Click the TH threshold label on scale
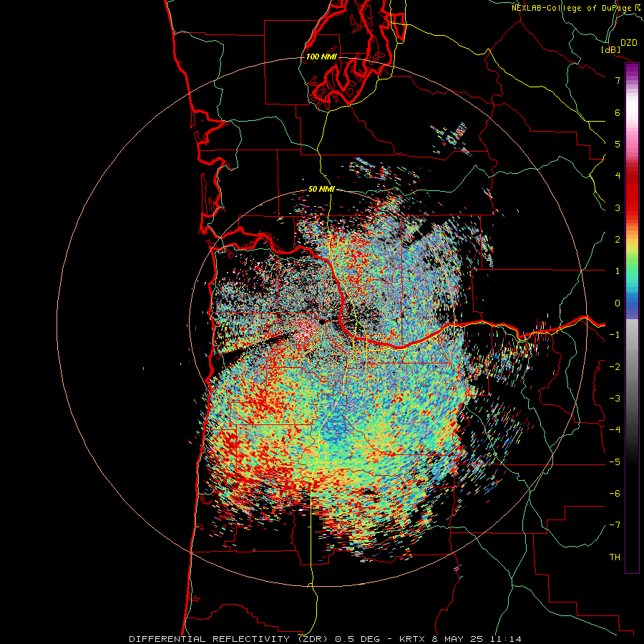Image resolution: width=644 pixels, height=644 pixels. [x=615, y=557]
